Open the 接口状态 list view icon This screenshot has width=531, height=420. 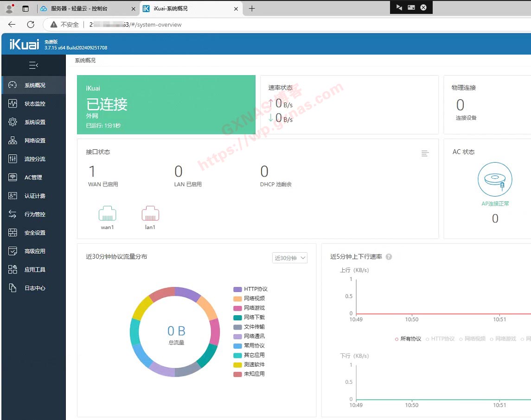[x=425, y=153]
